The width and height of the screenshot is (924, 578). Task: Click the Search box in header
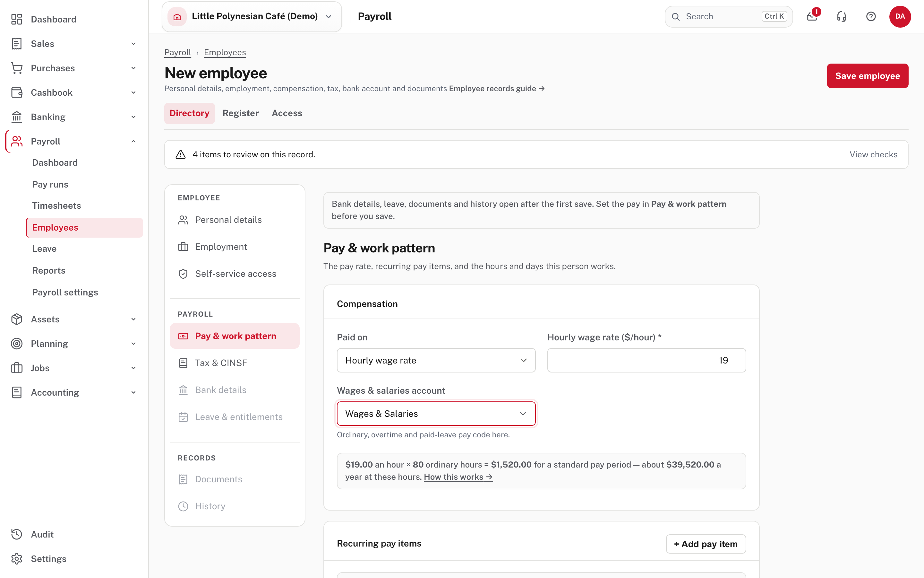click(x=729, y=16)
